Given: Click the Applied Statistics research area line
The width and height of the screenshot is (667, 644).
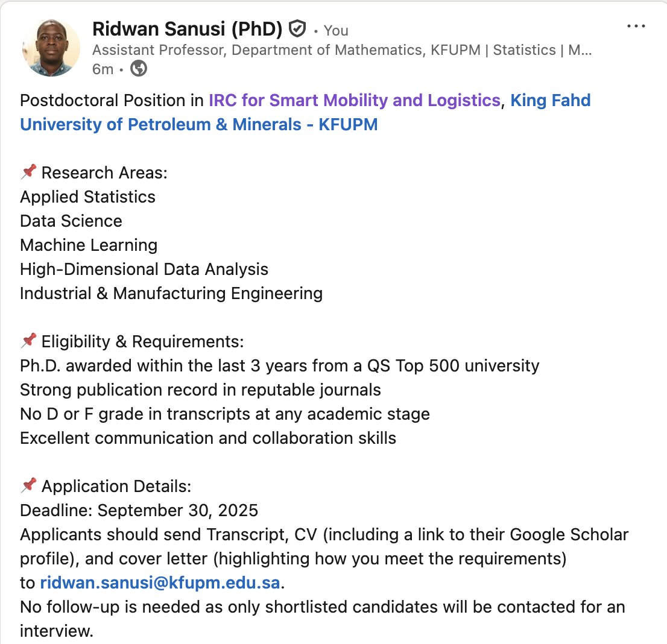Looking at the screenshot, I should click(87, 197).
